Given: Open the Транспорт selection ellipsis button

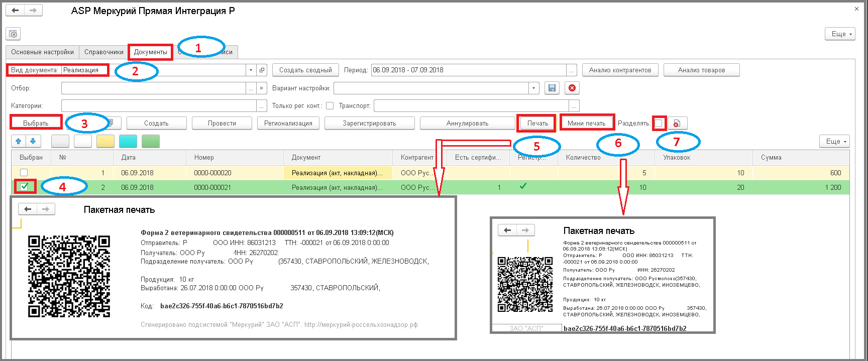Looking at the screenshot, I should click(574, 106).
